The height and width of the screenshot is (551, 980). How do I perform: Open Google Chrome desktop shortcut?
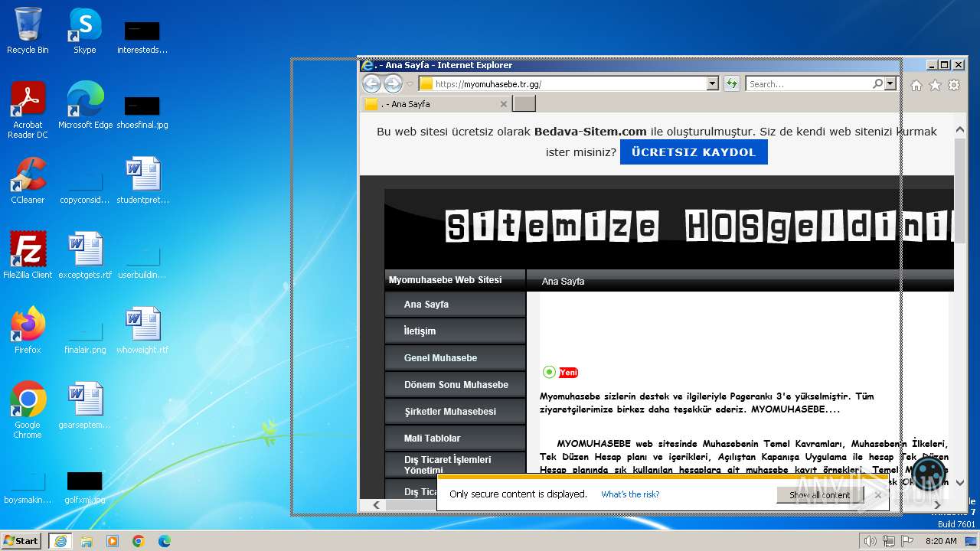pos(28,410)
